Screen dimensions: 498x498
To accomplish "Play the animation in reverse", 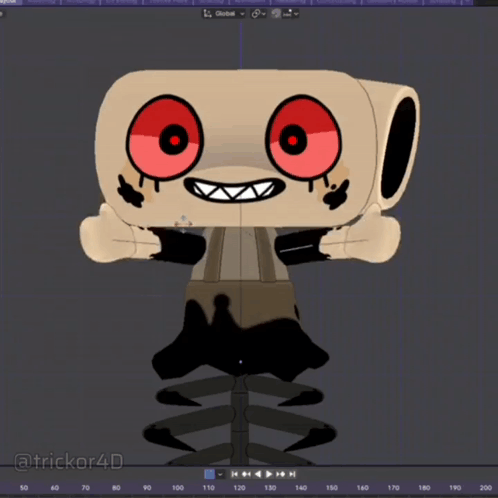I will 258,474.
